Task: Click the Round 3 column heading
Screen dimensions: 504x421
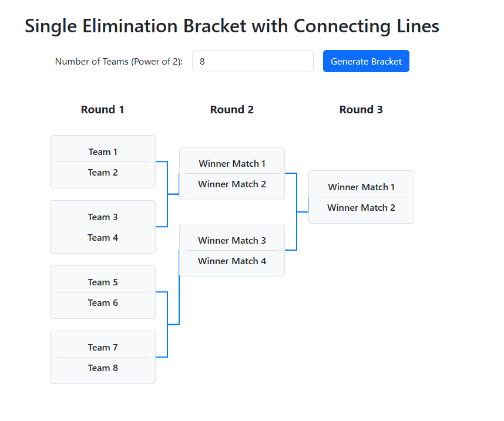Action: click(x=361, y=109)
